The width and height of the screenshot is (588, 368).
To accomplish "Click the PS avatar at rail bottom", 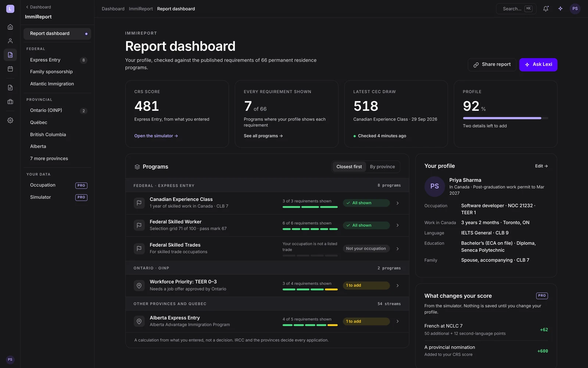I will tap(10, 360).
